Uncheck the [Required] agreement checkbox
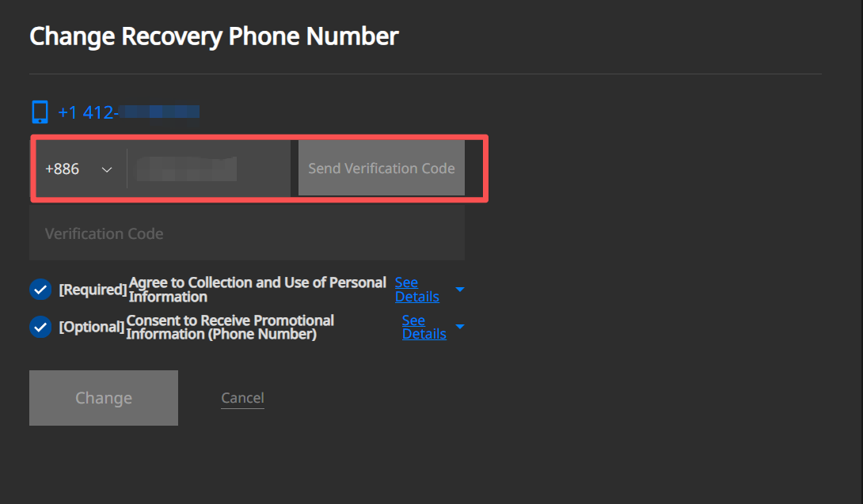Screen dimensions: 863x504 coord(40,290)
